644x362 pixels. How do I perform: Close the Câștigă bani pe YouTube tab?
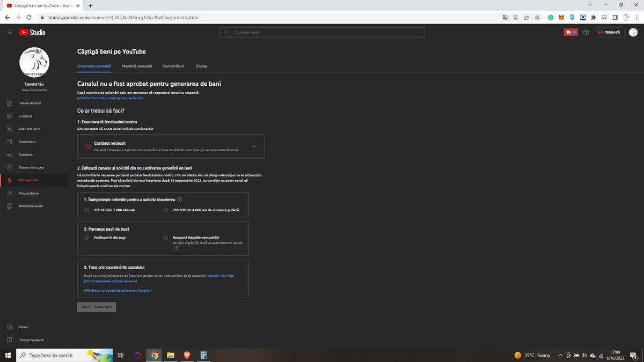(77, 5)
